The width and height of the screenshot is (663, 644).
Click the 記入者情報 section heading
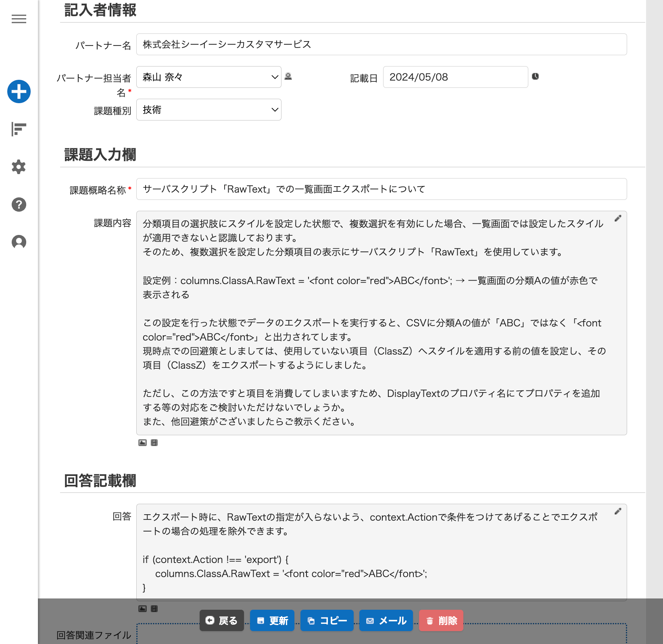[100, 10]
